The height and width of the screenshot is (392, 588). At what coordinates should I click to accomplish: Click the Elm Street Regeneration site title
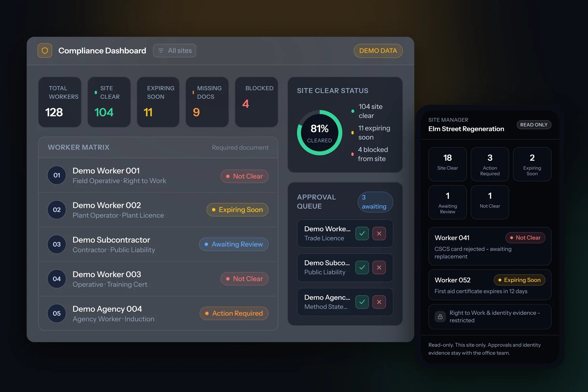tap(466, 129)
